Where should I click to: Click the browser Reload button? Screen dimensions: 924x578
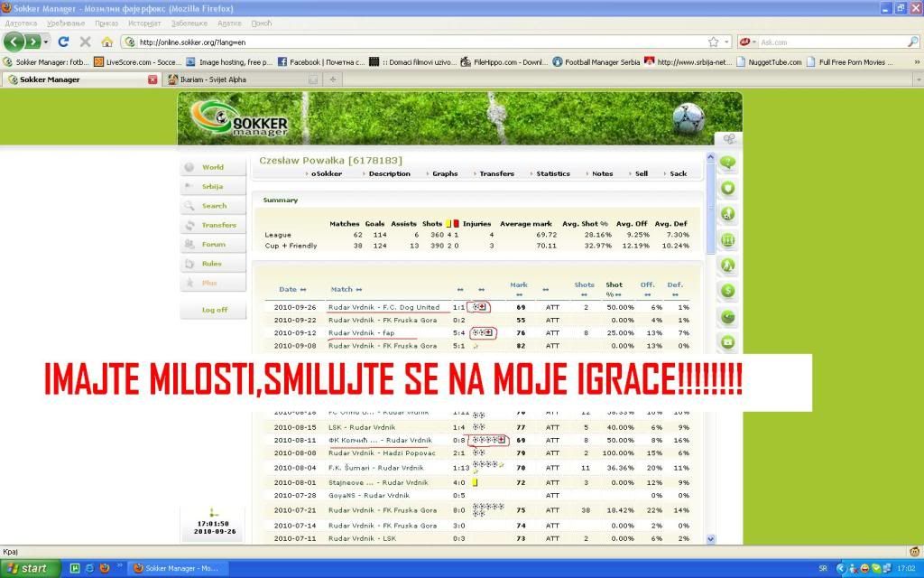click(x=63, y=42)
